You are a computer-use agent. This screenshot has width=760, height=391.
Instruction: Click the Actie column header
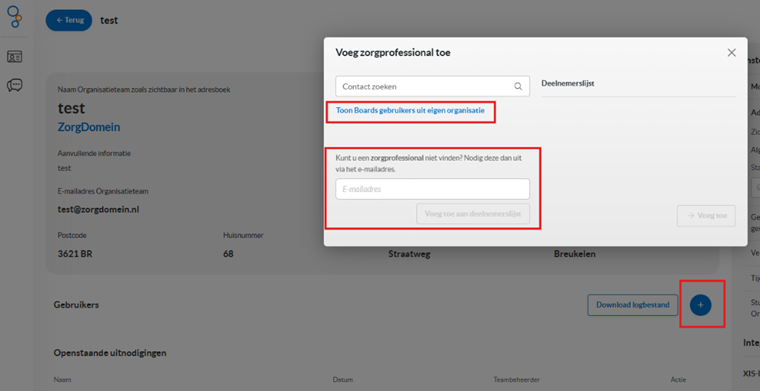[679, 380]
